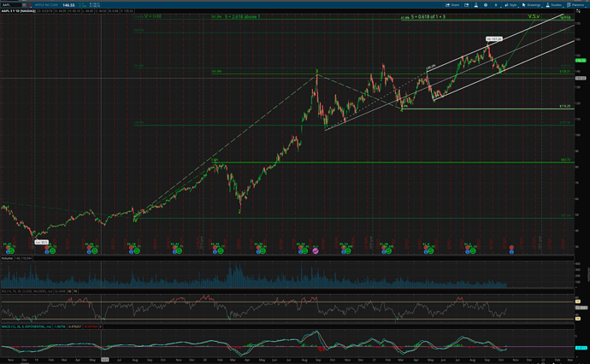Click the detach chart window icon next to Share
590x364 pixels.
466,5
